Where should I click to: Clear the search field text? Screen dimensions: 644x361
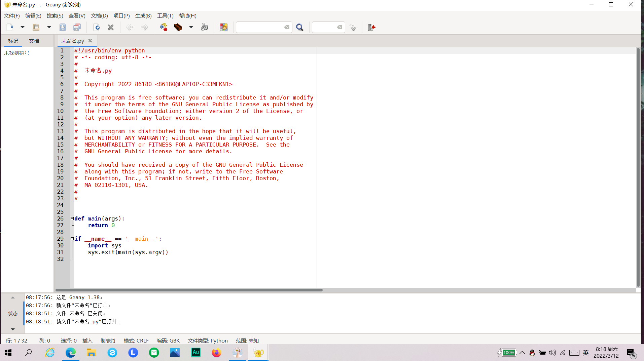(x=287, y=27)
